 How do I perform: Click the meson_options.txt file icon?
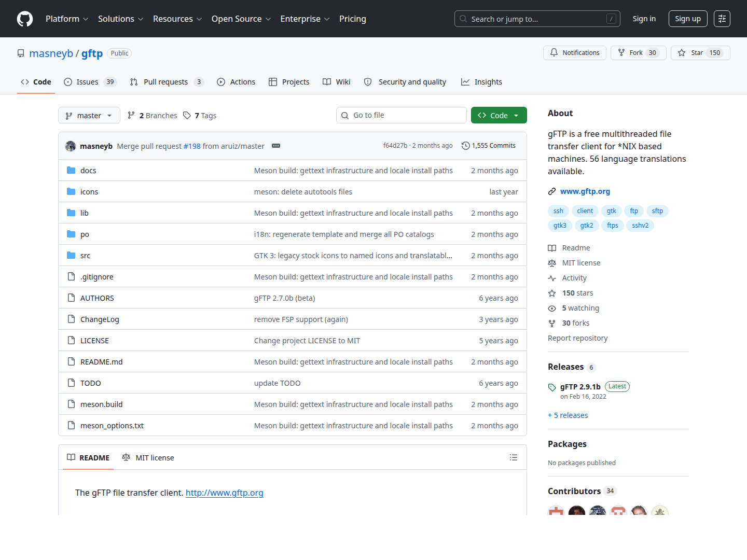71,426
